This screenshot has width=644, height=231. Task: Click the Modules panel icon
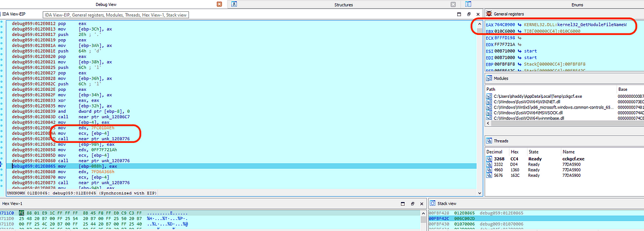click(488, 78)
